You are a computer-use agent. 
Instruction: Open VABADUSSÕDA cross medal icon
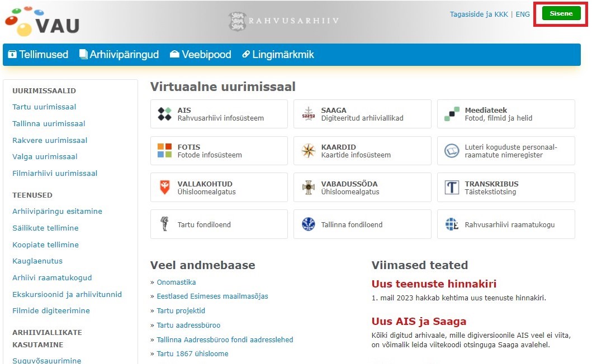point(308,188)
